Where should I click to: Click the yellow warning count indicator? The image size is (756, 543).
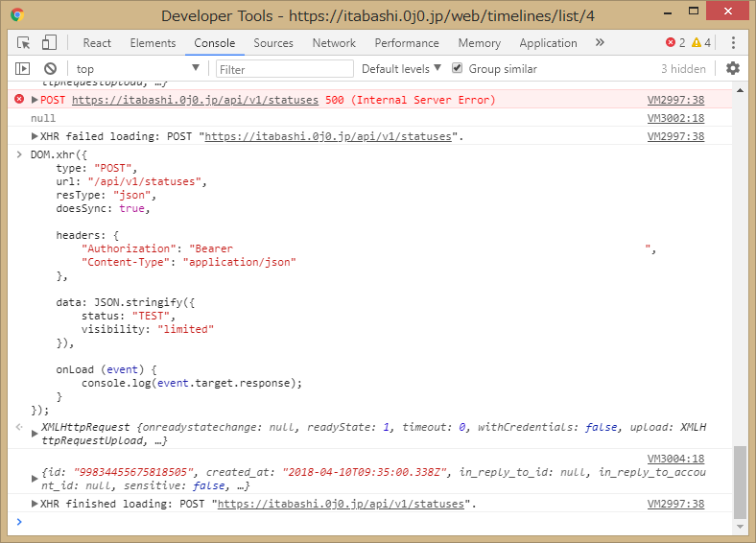(x=701, y=43)
